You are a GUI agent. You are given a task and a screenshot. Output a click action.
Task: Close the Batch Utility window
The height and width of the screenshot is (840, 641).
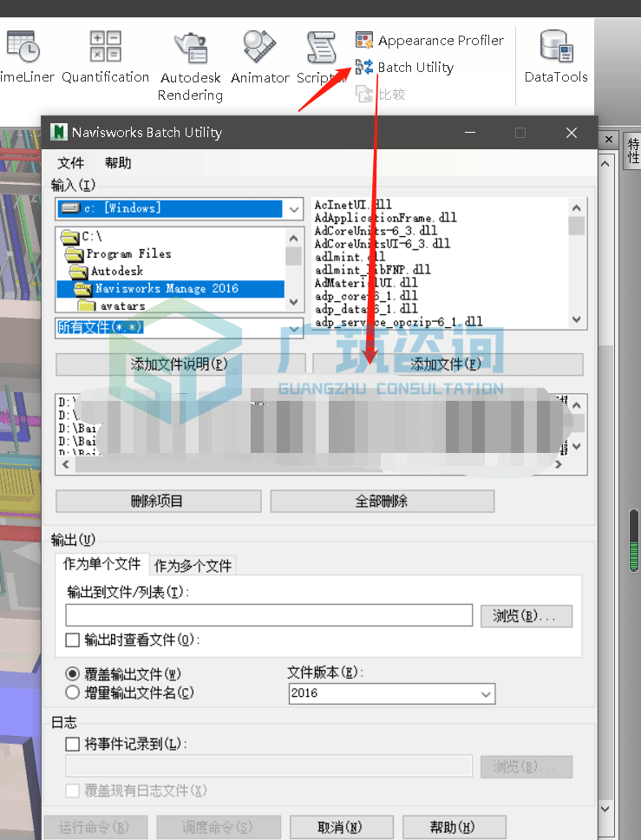(572, 132)
